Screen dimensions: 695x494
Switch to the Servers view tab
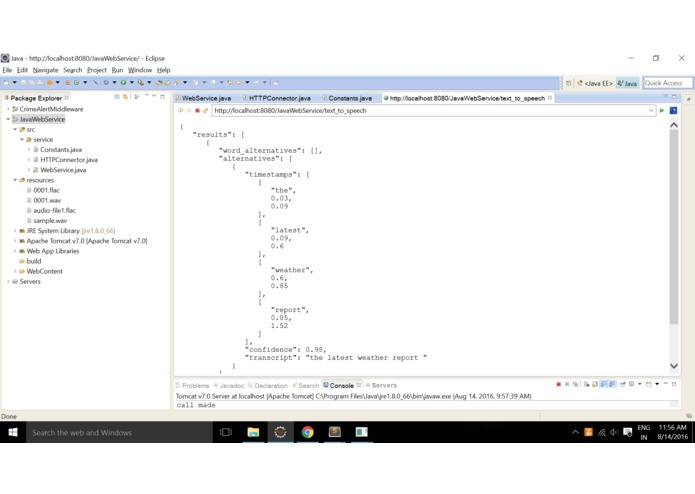pyautogui.click(x=381, y=385)
